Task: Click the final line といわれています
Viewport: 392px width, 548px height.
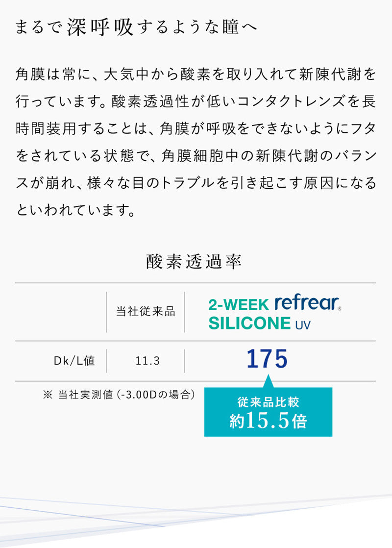Action: tap(75, 211)
